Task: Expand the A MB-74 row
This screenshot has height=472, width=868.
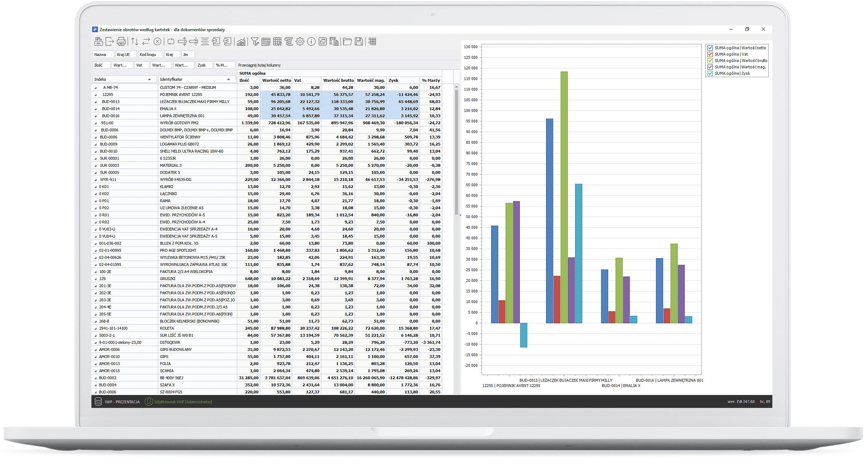Action: [95, 88]
